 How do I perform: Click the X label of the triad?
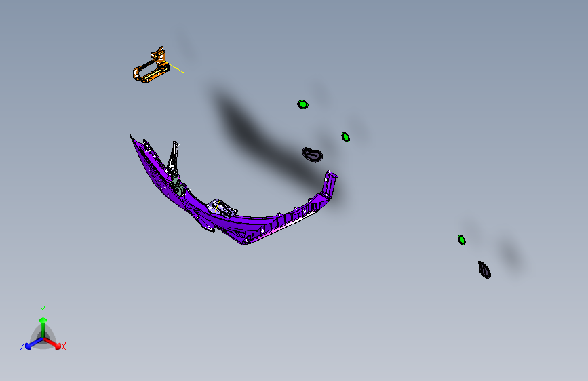[x=64, y=347]
